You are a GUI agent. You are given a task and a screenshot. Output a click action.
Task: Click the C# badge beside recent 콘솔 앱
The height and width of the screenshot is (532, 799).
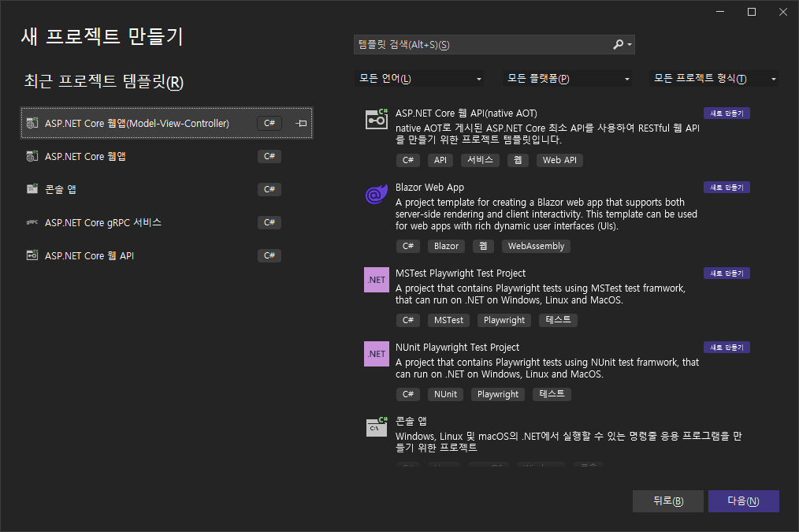pyautogui.click(x=269, y=189)
